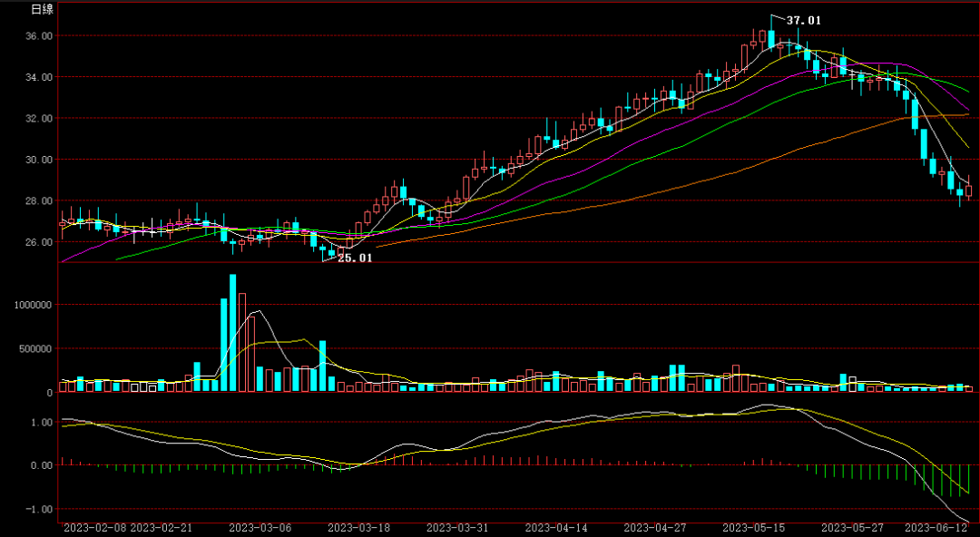This screenshot has width=980, height=537.
Task: Click the 36.00 price axis label
Action: coord(39,36)
